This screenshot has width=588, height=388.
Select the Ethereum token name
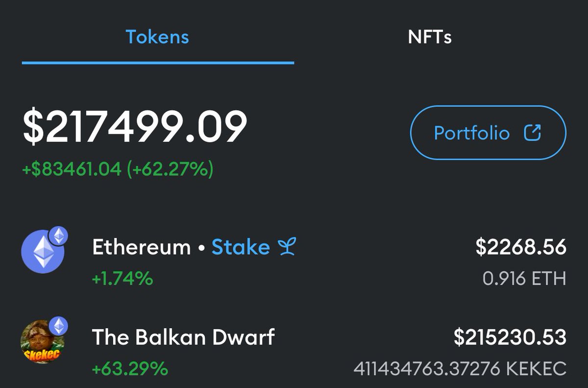[142, 247]
